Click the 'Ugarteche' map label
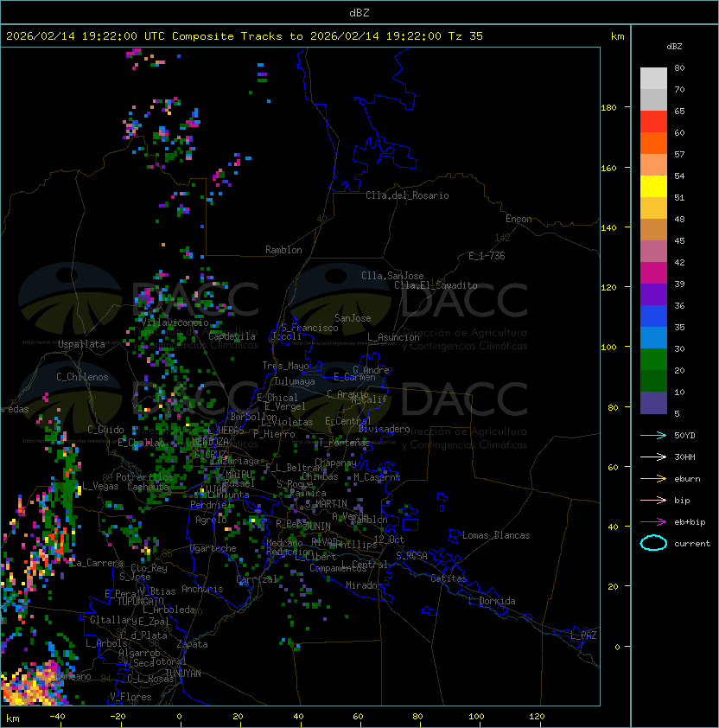Image resolution: width=719 pixels, height=728 pixels. tap(213, 548)
